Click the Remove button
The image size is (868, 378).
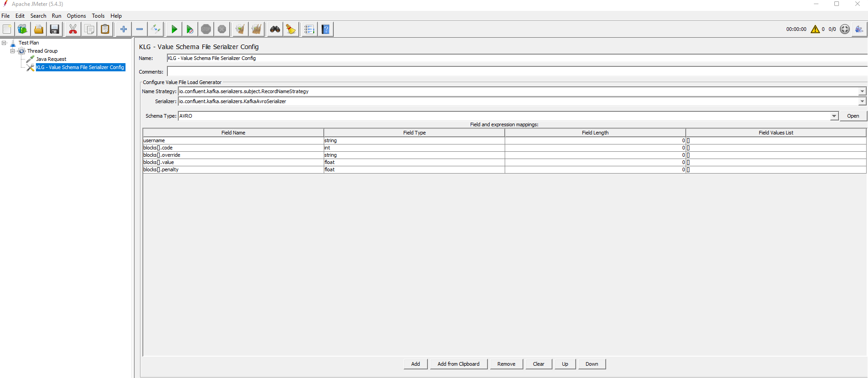(x=506, y=364)
